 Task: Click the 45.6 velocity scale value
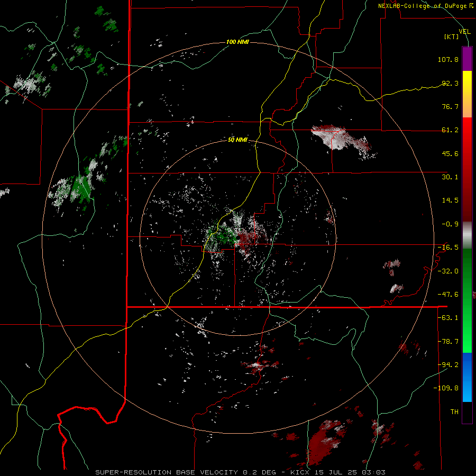coord(450,153)
